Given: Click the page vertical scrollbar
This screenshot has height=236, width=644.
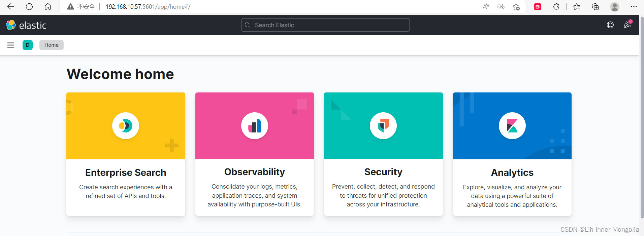Looking at the screenshot, I should tap(642, 118).
